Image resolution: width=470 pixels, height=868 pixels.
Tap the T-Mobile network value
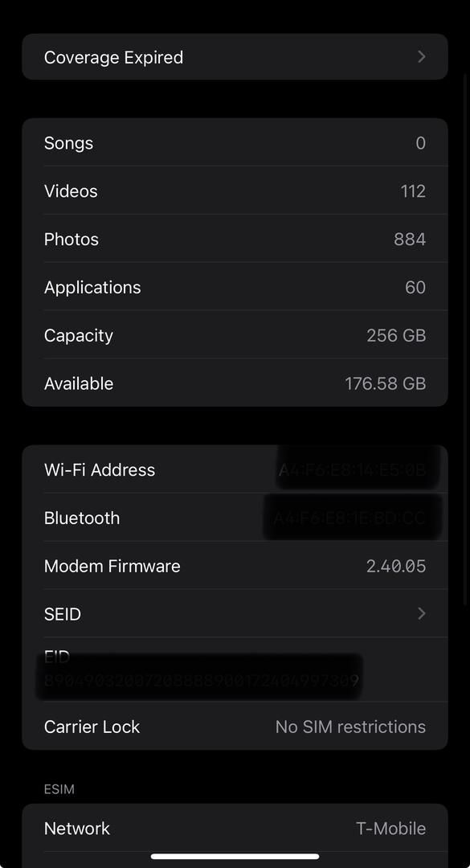pos(390,828)
